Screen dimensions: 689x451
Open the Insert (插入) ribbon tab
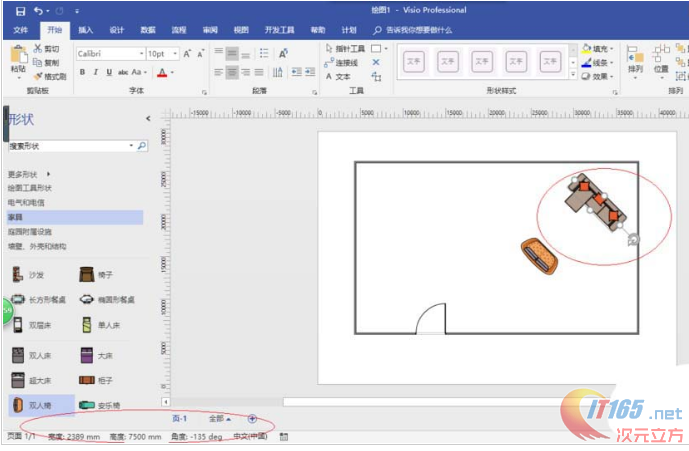[86, 30]
